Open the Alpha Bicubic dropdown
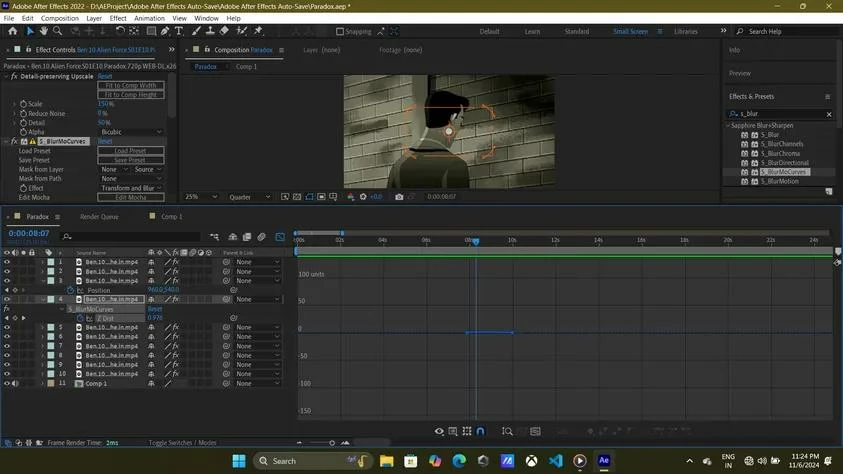Viewport: 843px width, 474px height. (x=131, y=132)
